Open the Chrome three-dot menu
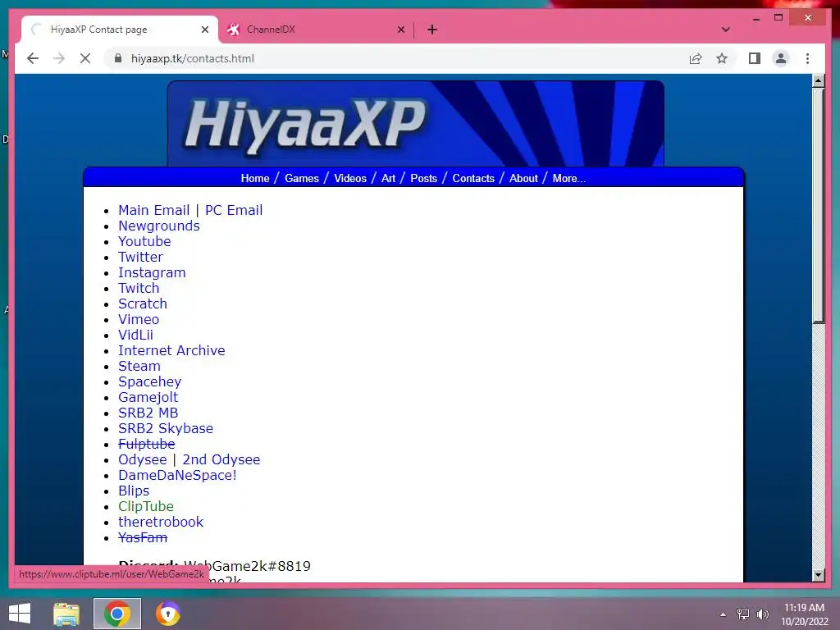 [x=807, y=58]
